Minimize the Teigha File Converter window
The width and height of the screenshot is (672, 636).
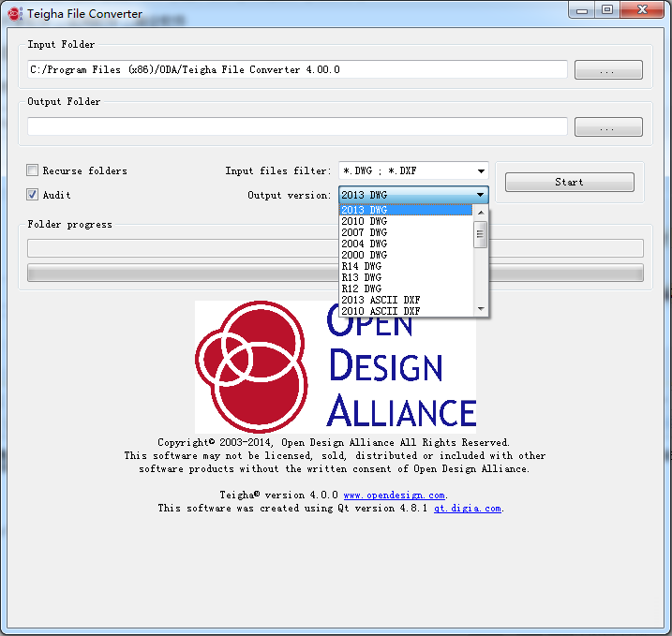pos(581,10)
